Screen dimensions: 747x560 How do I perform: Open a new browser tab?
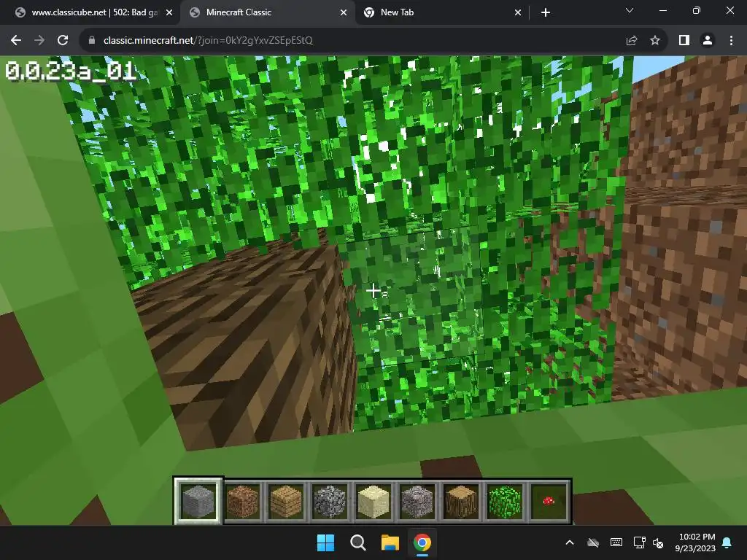[546, 12]
